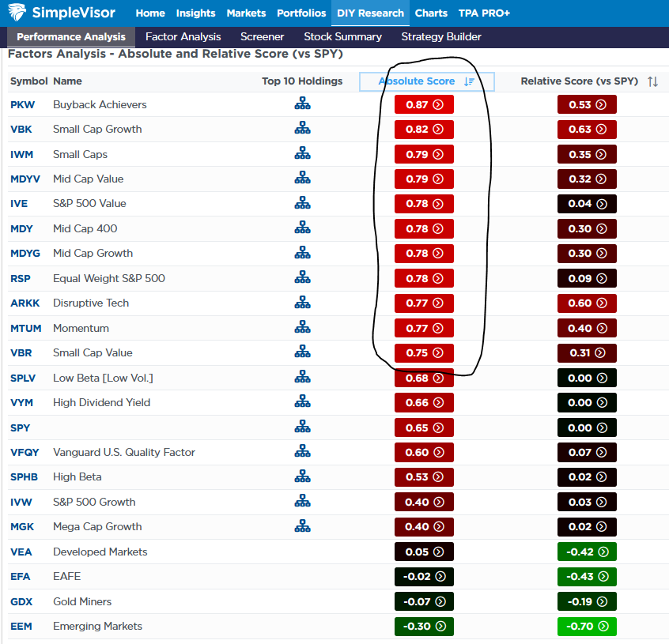The height and width of the screenshot is (644, 669).
Task: Open VYM High Dividend Yield holdings icon
Action: (303, 402)
